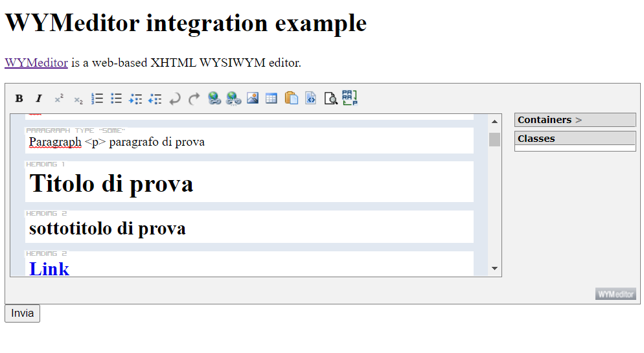644x353 pixels.
Task: Outdent the selected list item
Action: [155, 98]
